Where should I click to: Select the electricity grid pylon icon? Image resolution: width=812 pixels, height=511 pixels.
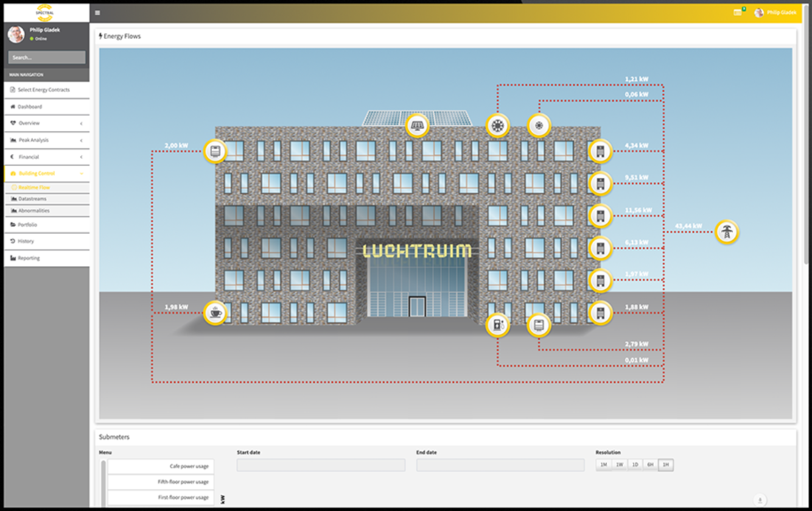726,232
